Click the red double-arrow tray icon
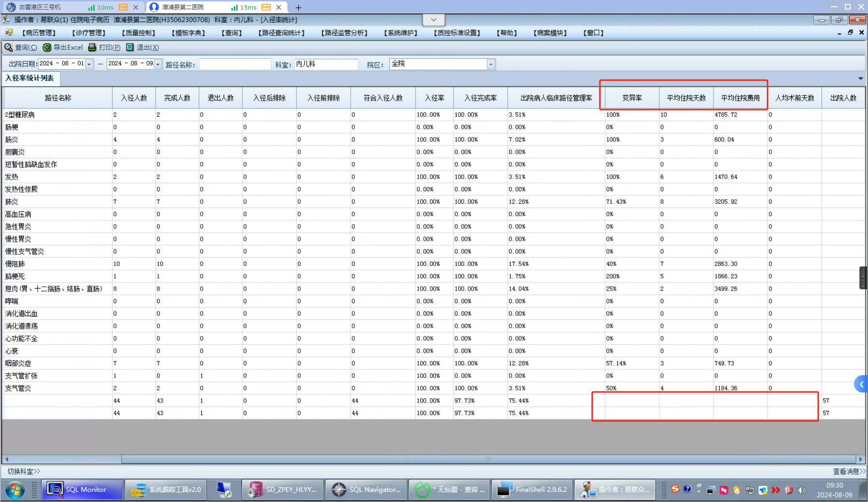This screenshot has width=868, height=502. pos(776,490)
